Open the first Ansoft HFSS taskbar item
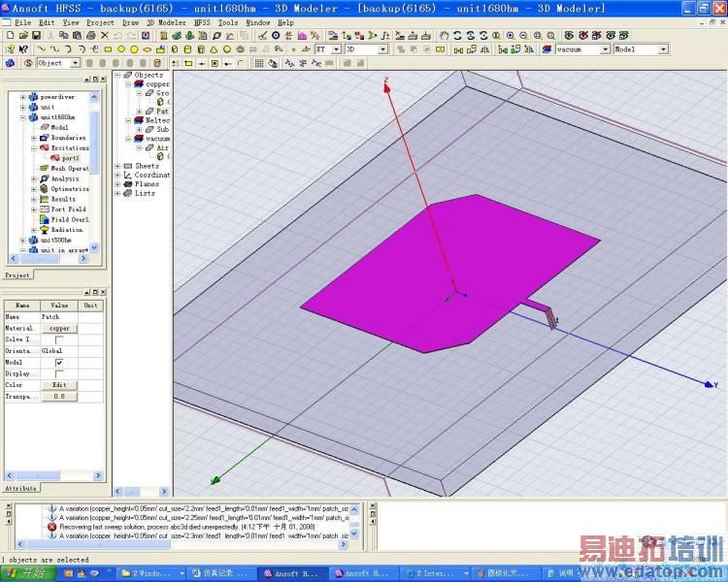This screenshot has height=582, width=728. point(291,573)
